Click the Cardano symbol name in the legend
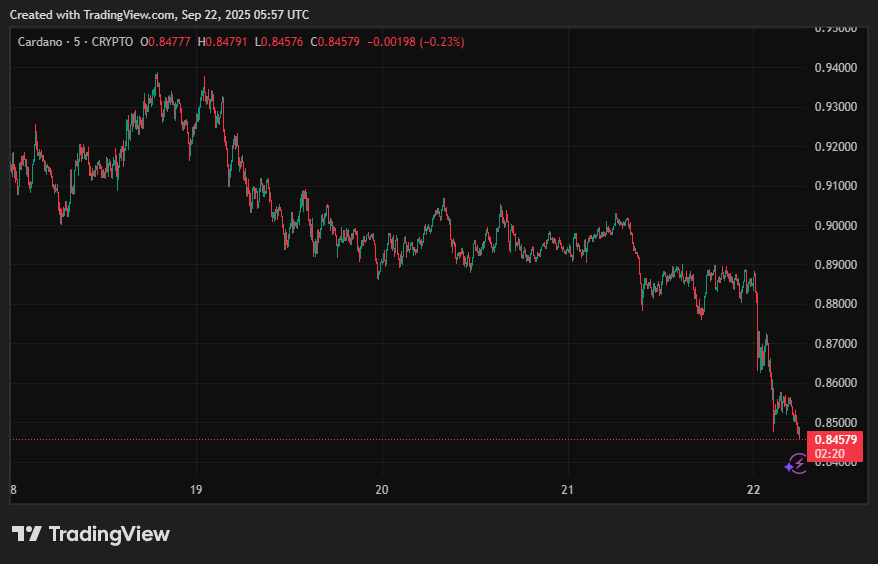Image resolution: width=878 pixels, height=564 pixels. (40, 42)
